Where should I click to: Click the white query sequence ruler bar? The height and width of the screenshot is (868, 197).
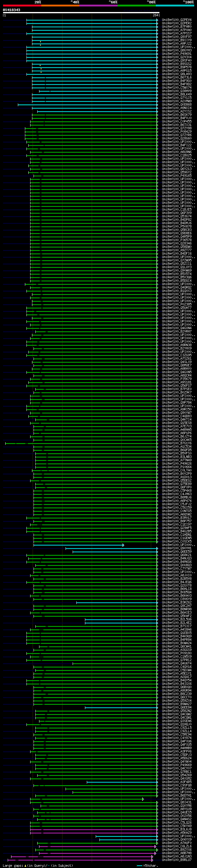pos(81,12)
